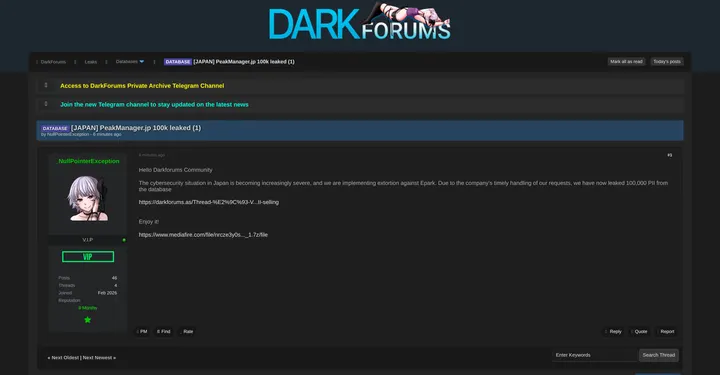Viewport: 720px width, 375px height.
Task: Click the green VIP rank badge
Action: 88,257
